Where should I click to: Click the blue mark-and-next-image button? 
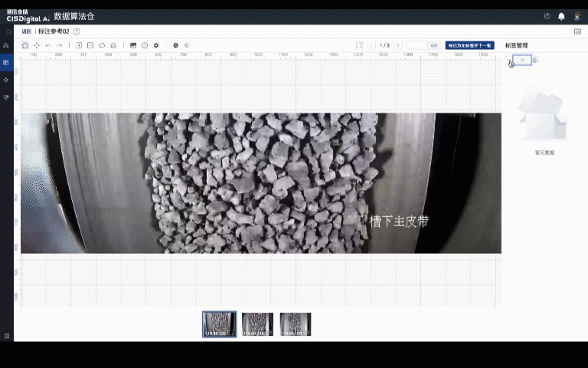tap(469, 45)
